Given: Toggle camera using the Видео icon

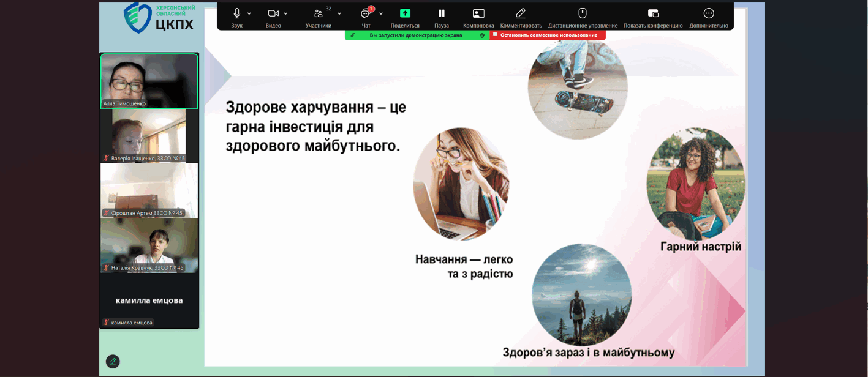Looking at the screenshot, I should [x=273, y=13].
